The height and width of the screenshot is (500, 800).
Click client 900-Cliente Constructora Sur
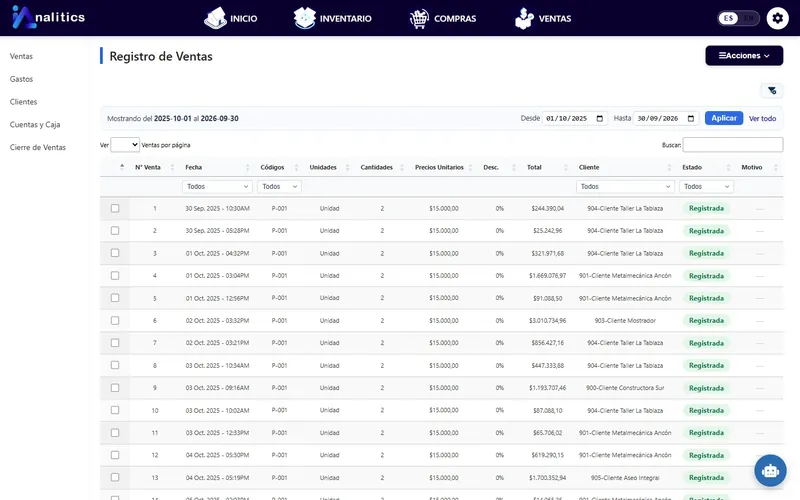[x=625, y=388]
